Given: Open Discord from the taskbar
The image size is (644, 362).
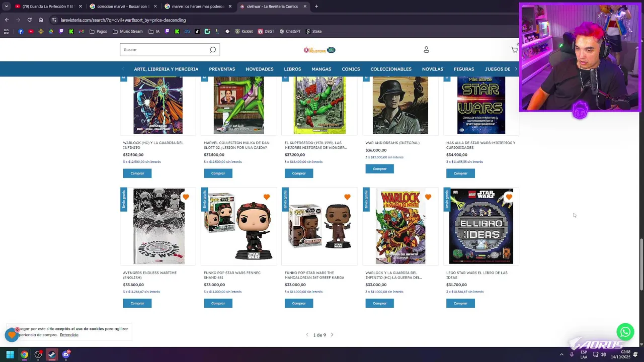Looking at the screenshot, I should tap(66, 354).
